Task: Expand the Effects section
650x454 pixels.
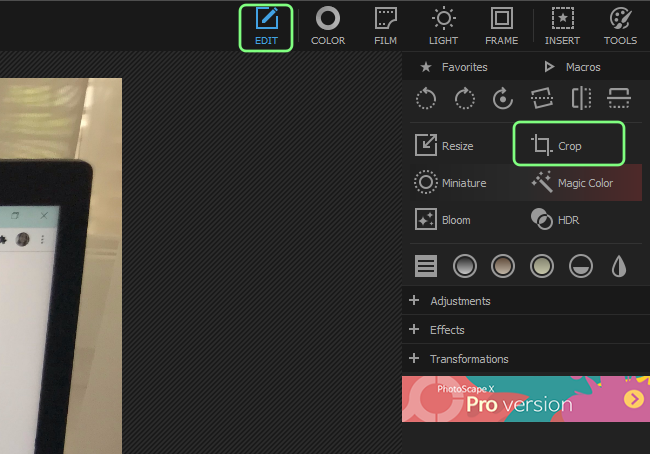Action: coord(526,330)
